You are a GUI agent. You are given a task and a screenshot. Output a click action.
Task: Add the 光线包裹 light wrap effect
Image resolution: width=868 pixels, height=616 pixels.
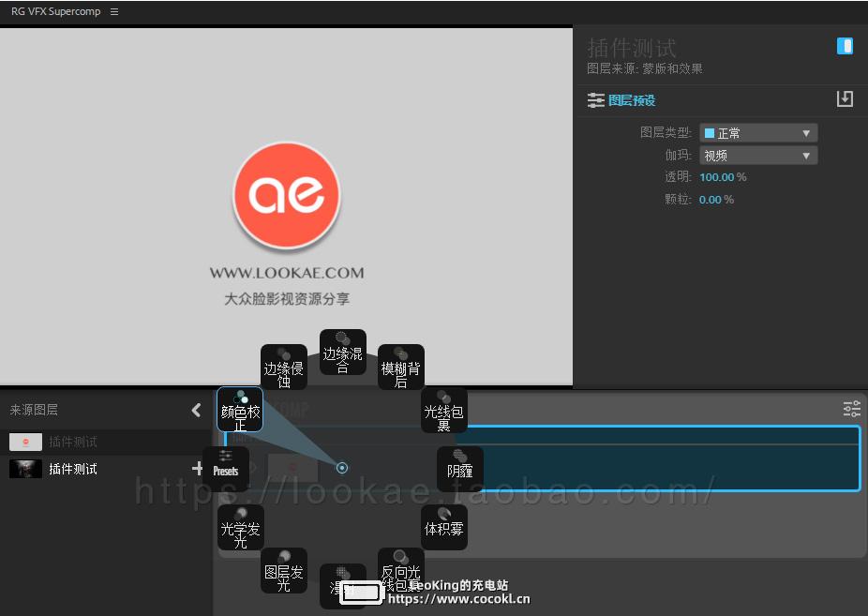pos(444,410)
